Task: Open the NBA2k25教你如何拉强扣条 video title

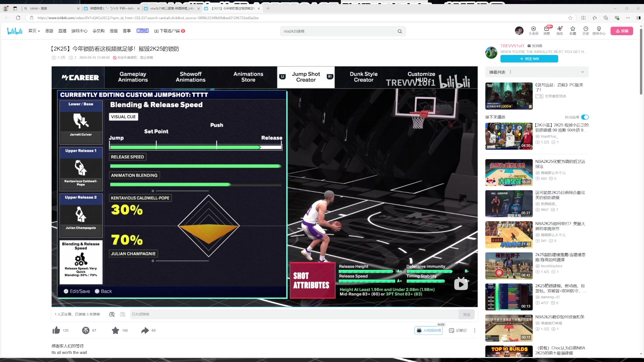Action: click(560, 317)
